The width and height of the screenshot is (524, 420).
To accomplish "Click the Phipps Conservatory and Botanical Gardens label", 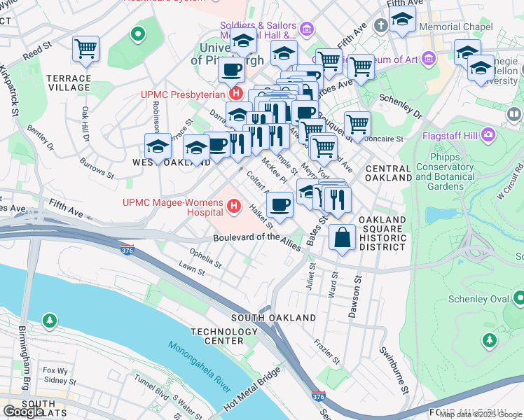I will (445, 171).
